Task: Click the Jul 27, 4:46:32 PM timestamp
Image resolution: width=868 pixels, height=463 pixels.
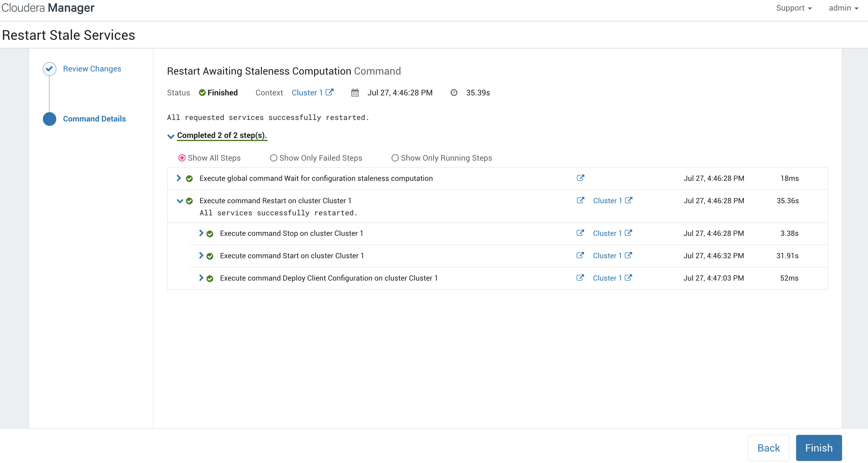Action: coord(713,256)
